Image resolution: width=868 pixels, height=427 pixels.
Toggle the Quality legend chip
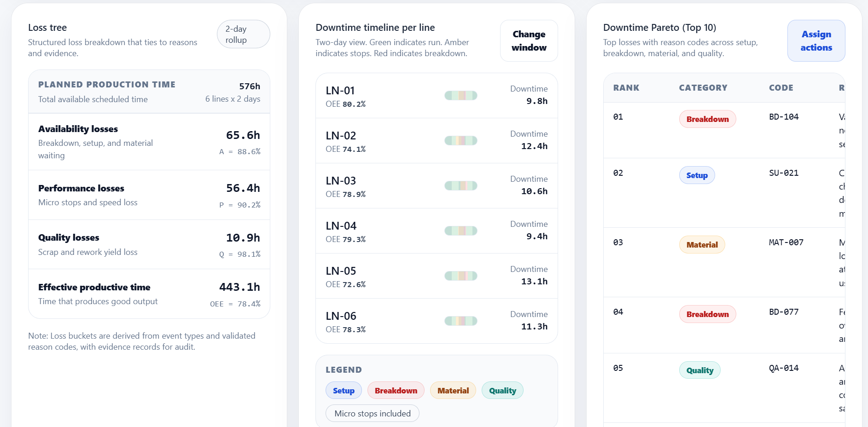point(502,391)
